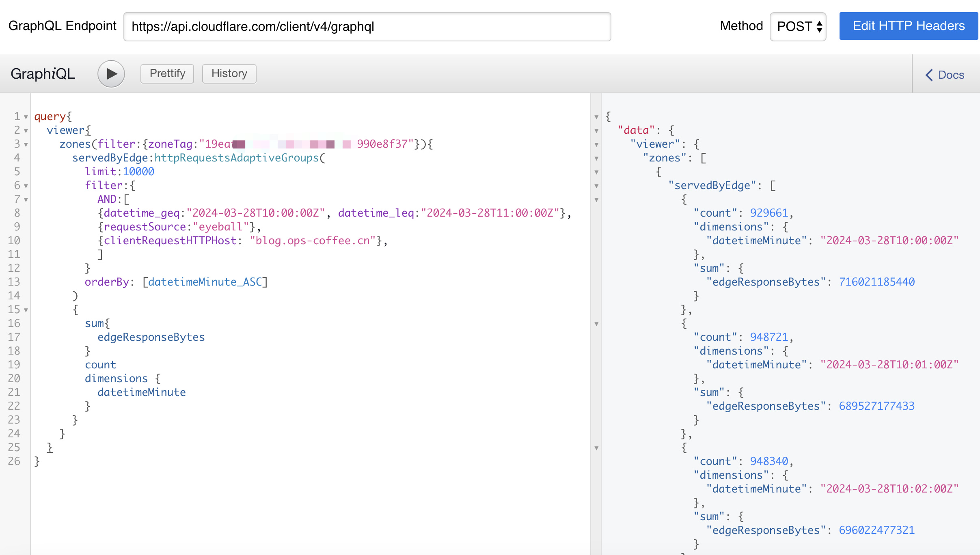Fold the viewer block at line 2
This screenshot has height=555, width=980.
pyautogui.click(x=26, y=131)
